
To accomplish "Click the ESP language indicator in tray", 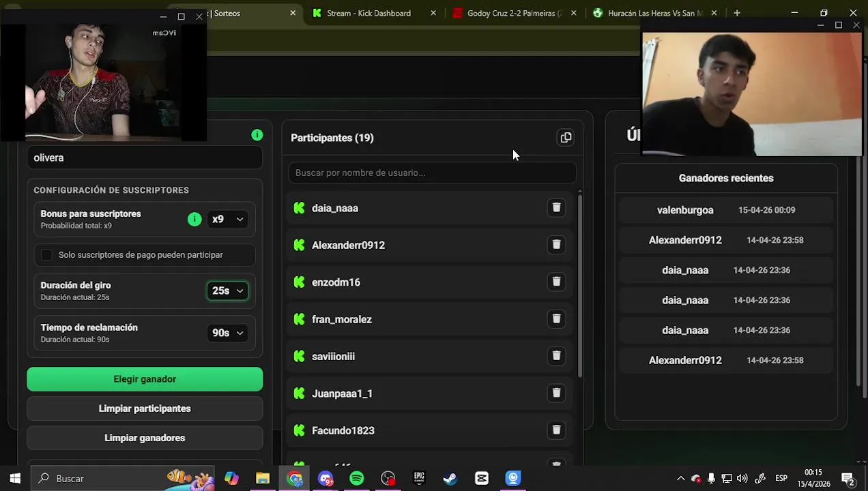I will [781, 478].
